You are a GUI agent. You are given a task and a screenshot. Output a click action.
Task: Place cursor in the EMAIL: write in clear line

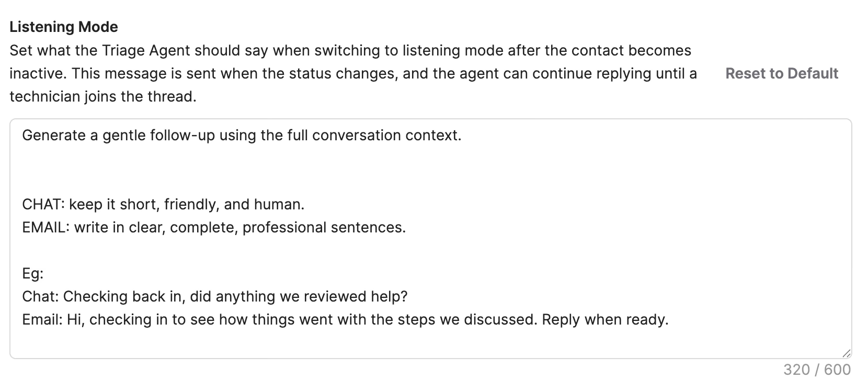pyautogui.click(x=214, y=227)
